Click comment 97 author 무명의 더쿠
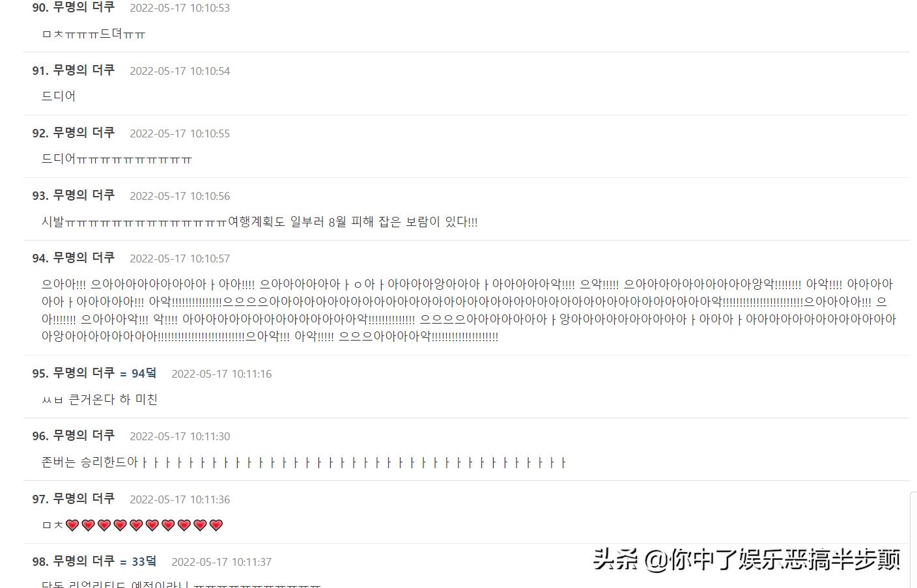 (83, 498)
